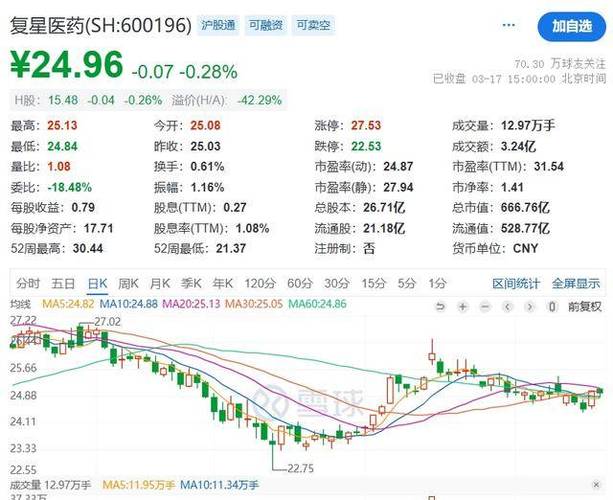Click the 总市值 value 666.76亿
Screen dimensions: 613x500
click(525, 207)
